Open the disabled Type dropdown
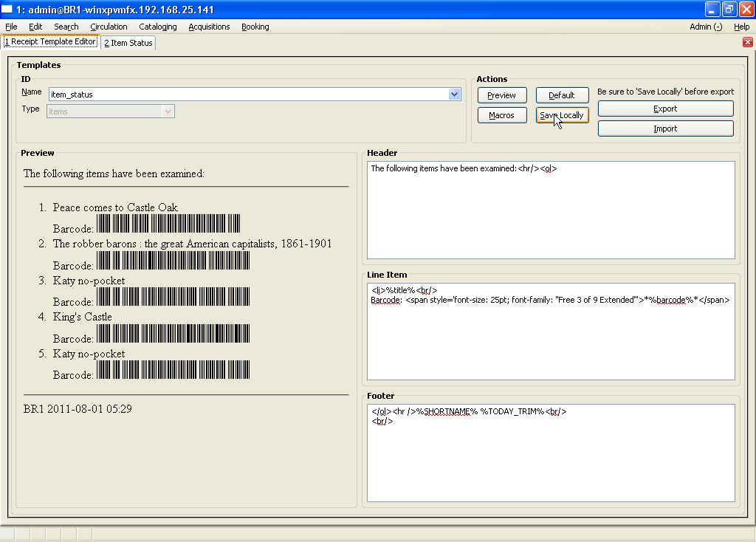Viewport: 756px width, 542px height. (168, 112)
